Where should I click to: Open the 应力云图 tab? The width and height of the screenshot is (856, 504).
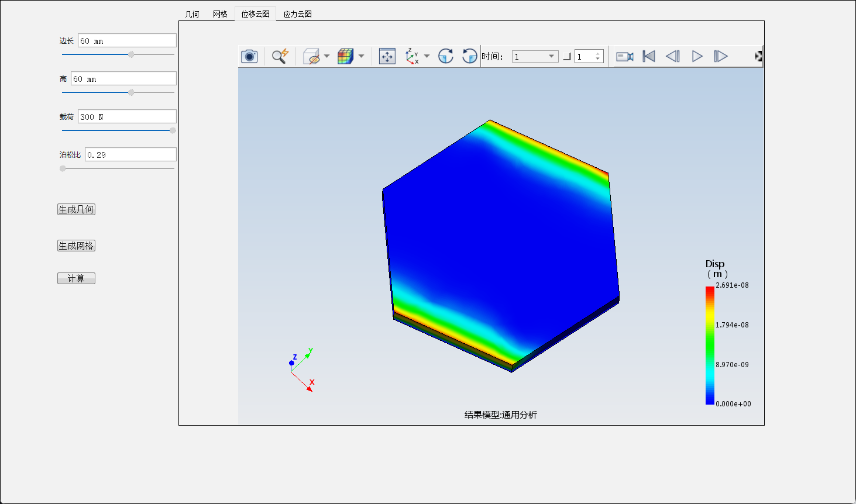(x=297, y=14)
